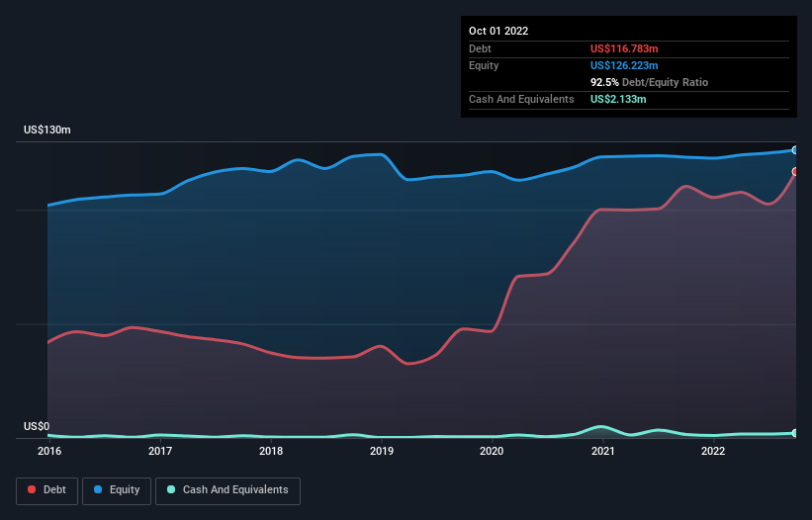Click the US$2.133m cash value
The image size is (812, 520).
click(x=618, y=99)
